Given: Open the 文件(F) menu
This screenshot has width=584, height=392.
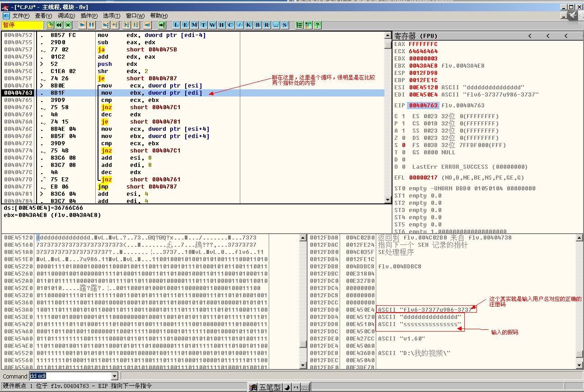Looking at the screenshot, I should (x=21, y=16).
